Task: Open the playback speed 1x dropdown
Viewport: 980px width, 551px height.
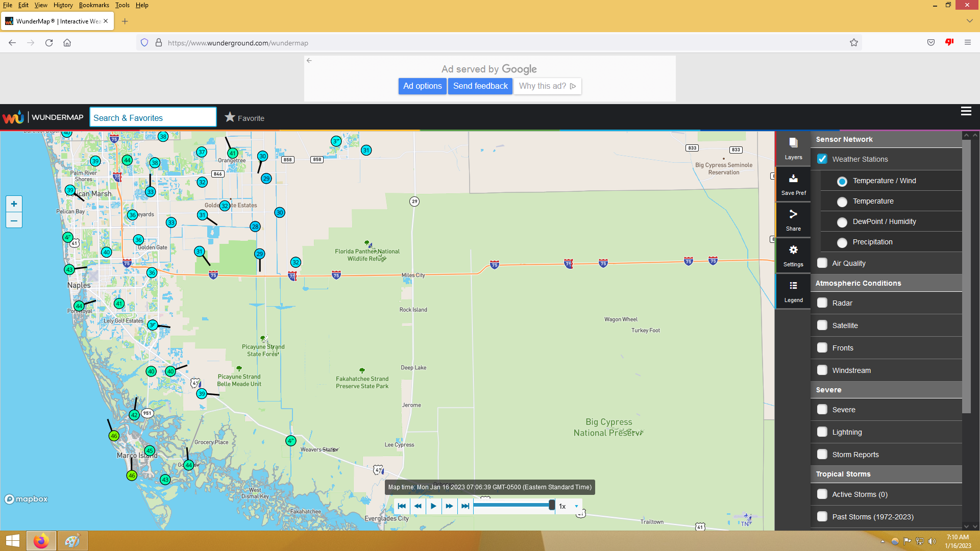Action: [x=569, y=506]
